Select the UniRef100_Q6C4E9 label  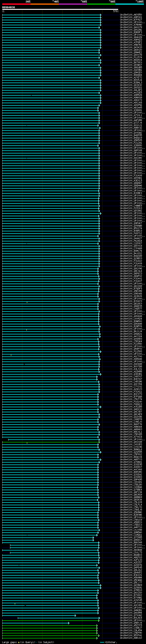coord(131,414)
